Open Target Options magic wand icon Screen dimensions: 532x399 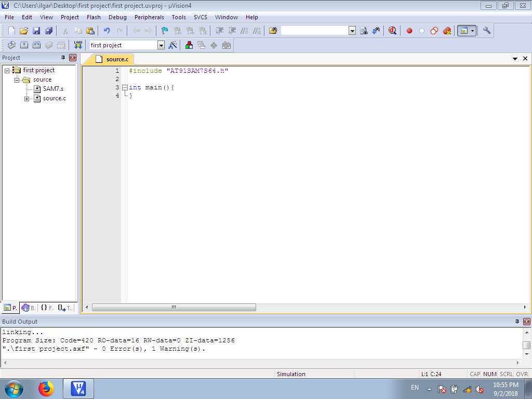[174, 45]
